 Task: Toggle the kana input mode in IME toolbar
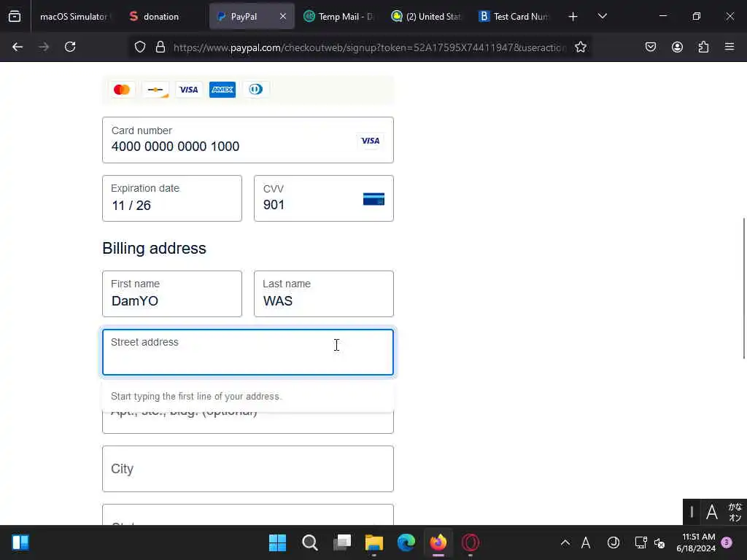(735, 513)
